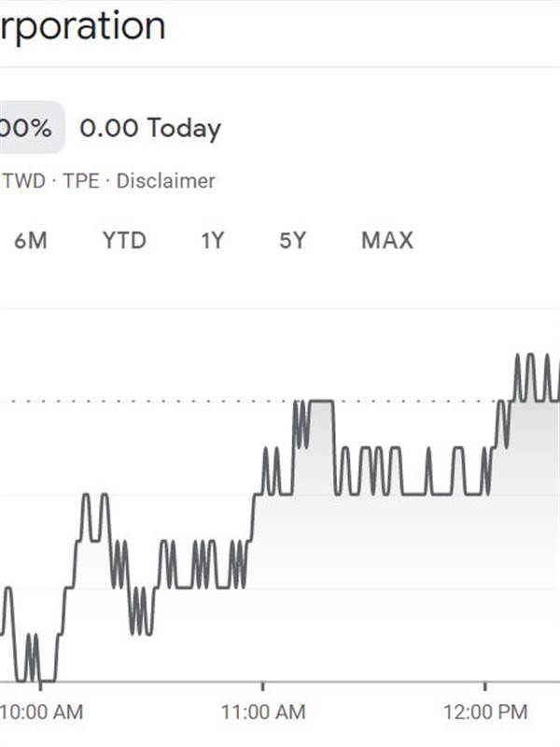Open the Disclaimer link
The width and height of the screenshot is (560, 747).
(166, 181)
